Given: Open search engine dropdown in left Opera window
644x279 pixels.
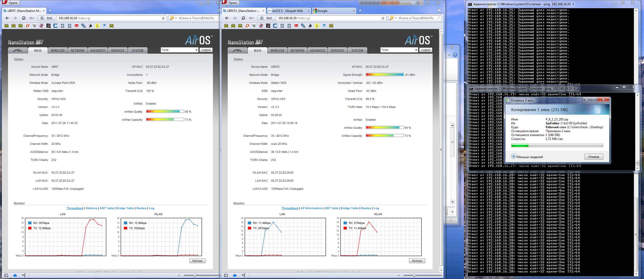Looking at the screenshot, I should 173,18.
